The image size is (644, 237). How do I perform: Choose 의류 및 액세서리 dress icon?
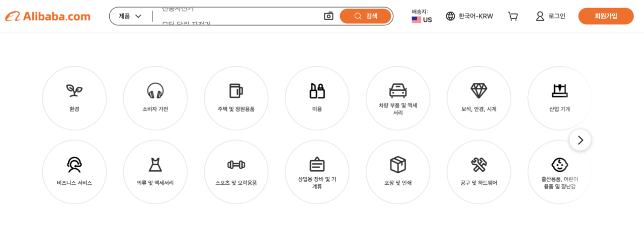point(155,165)
